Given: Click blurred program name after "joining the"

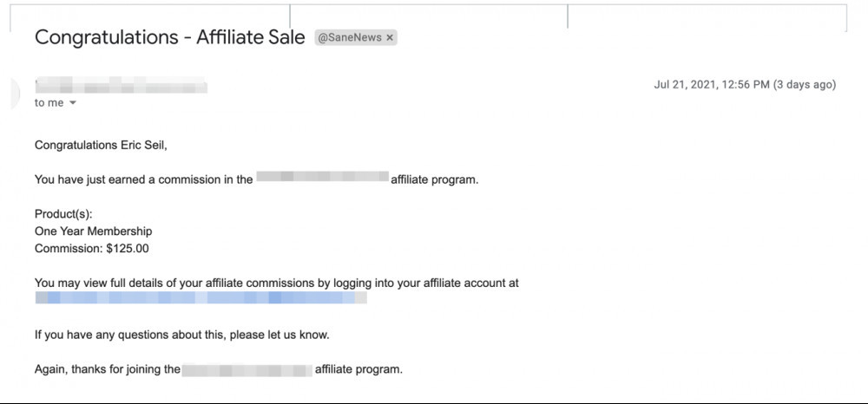Looking at the screenshot, I should coord(247,369).
